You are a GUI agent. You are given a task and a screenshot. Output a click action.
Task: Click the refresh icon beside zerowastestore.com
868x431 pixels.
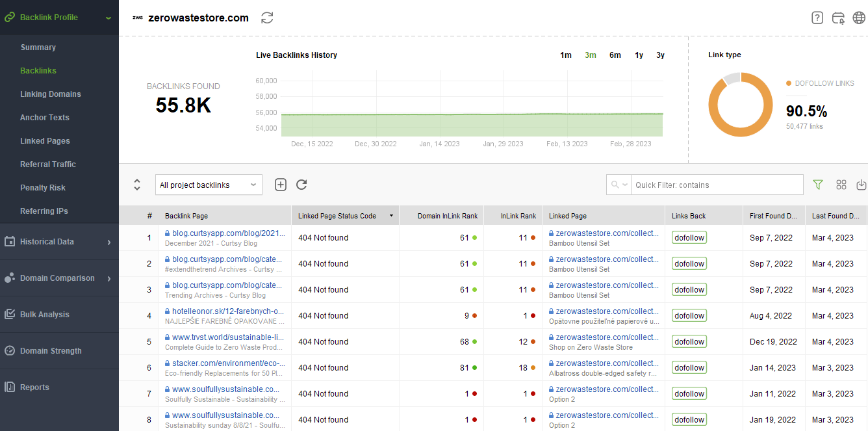coord(267,18)
